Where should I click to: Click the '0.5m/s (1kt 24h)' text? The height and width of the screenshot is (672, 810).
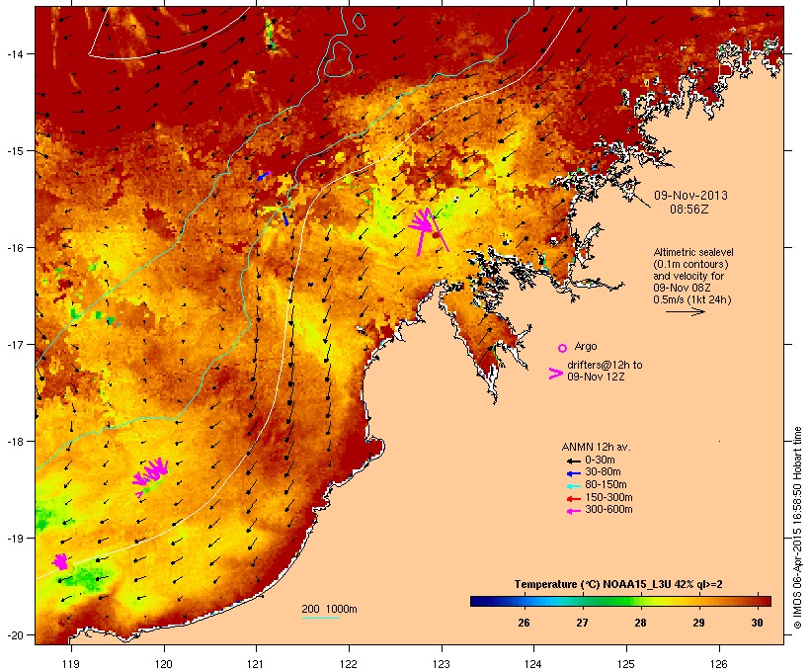(x=692, y=299)
